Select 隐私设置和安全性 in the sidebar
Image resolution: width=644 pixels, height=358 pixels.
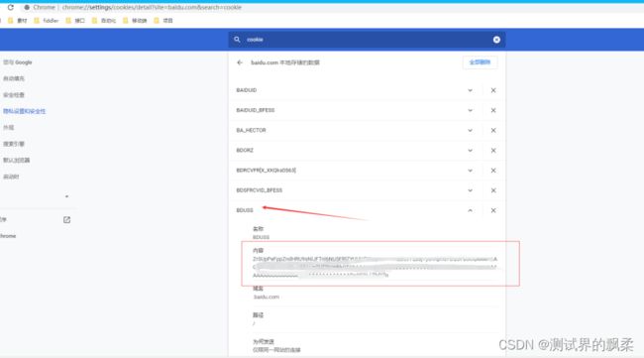[x=24, y=111]
